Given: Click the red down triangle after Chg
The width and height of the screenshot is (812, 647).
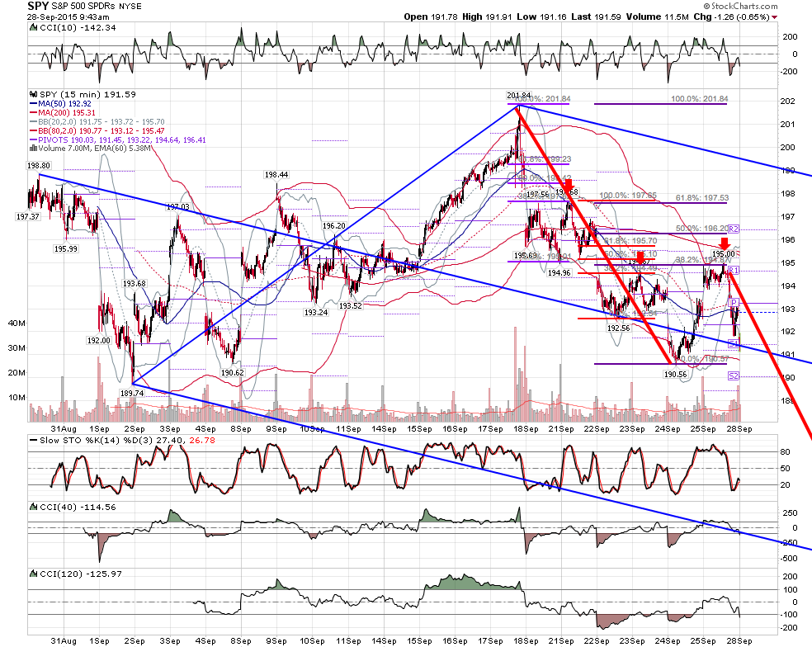Looking at the screenshot, I should tap(775, 17).
